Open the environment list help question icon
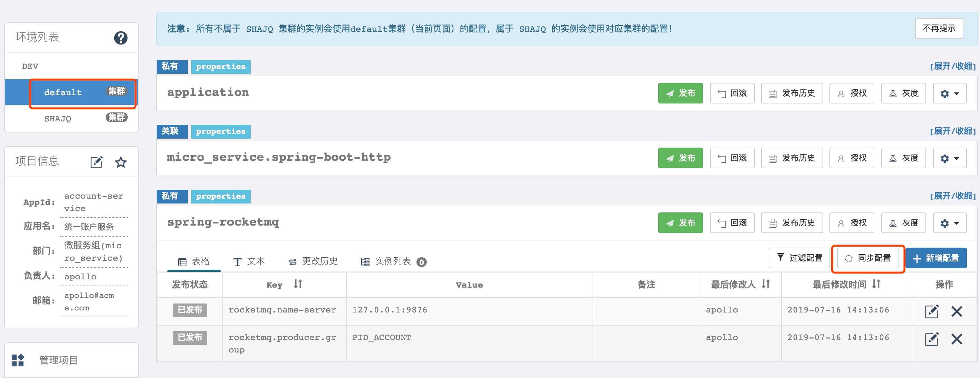The height and width of the screenshot is (378, 980). click(x=121, y=38)
